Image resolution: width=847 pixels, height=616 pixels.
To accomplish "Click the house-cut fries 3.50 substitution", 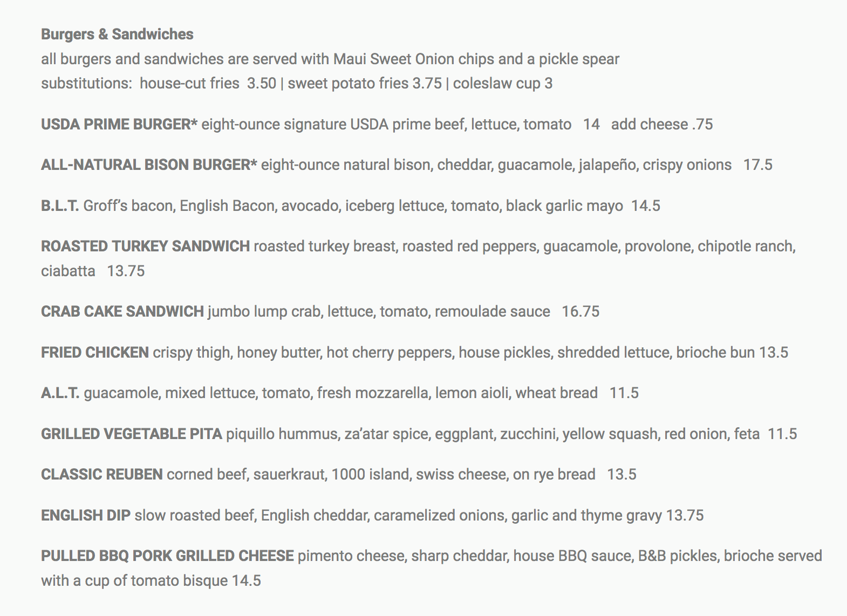I will 208,84.
